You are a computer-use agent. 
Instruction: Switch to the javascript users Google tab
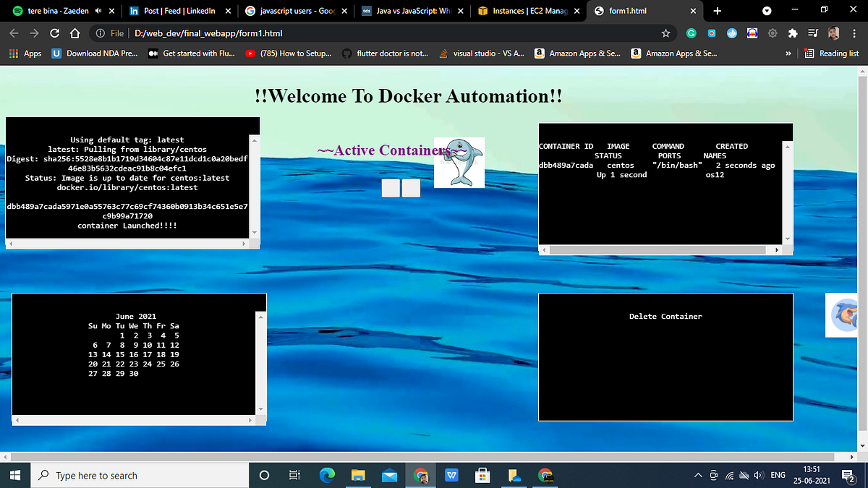[x=296, y=12]
